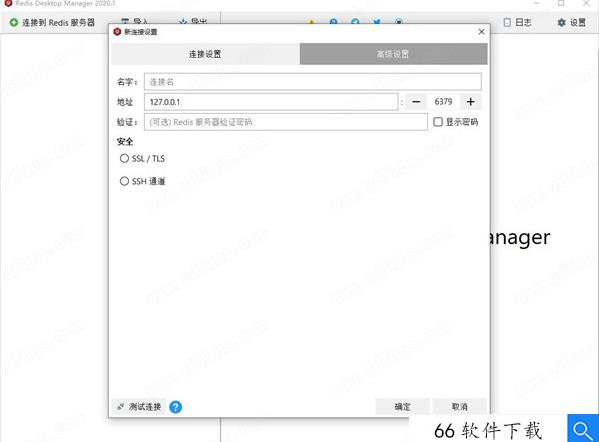
Task: Open the 设置 gear icon
Action: coord(561,23)
